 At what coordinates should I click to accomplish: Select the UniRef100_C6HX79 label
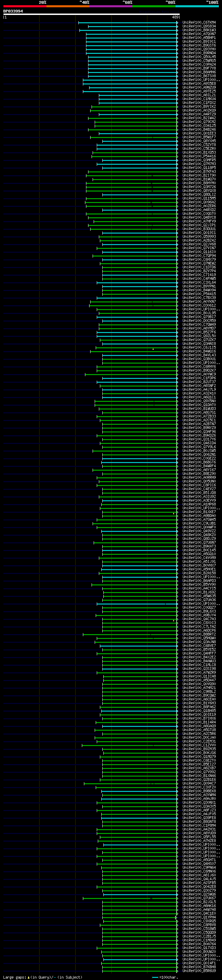coord(199,259)
